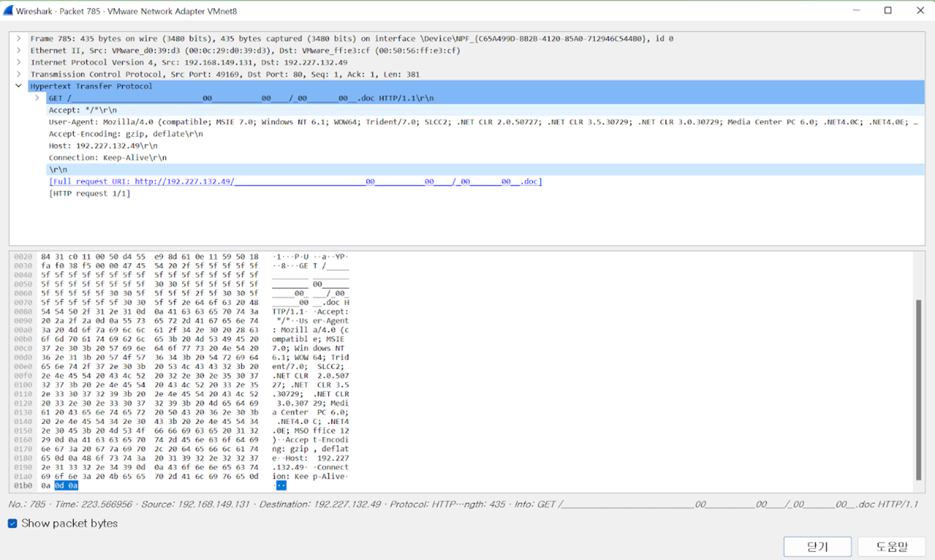Uncheck Show packet bytes checkbox

(13, 523)
